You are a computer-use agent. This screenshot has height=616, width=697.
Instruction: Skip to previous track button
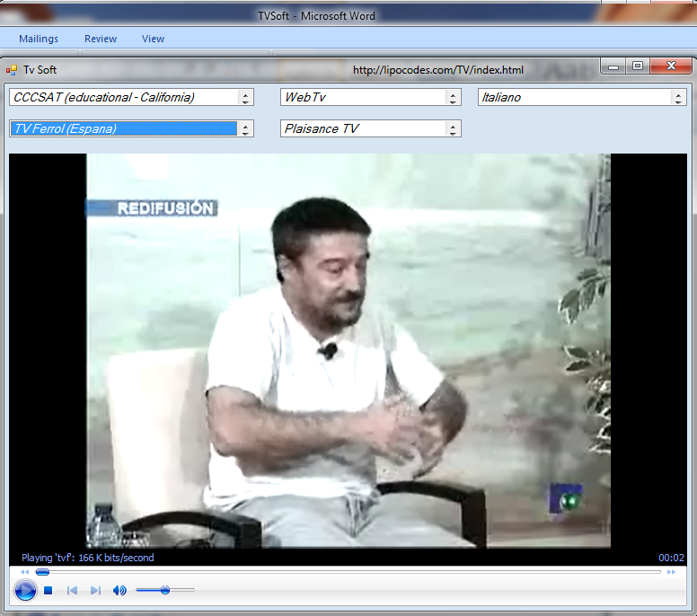pyautogui.click(x=72, y=590)
